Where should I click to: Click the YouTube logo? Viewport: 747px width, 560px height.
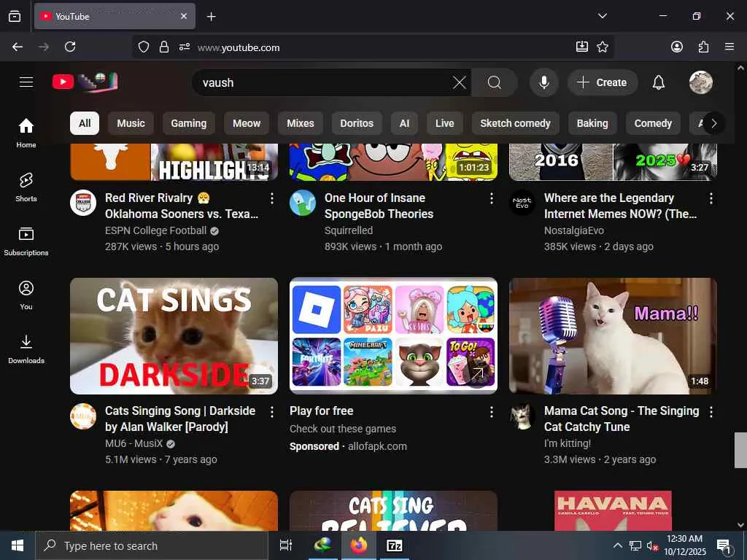pos(85,82)
